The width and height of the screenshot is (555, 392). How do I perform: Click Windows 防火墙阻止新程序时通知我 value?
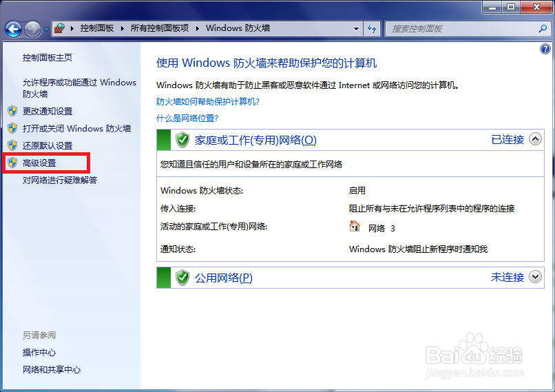coord(418,249)
